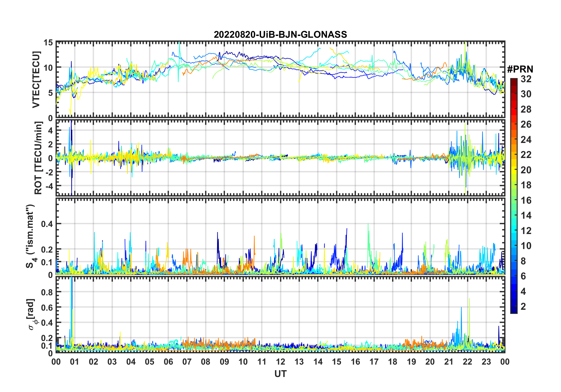This screenshot has width=561, height=392.
Task: Click the UT axis tick label 01
Action: [x=75, y=362]
